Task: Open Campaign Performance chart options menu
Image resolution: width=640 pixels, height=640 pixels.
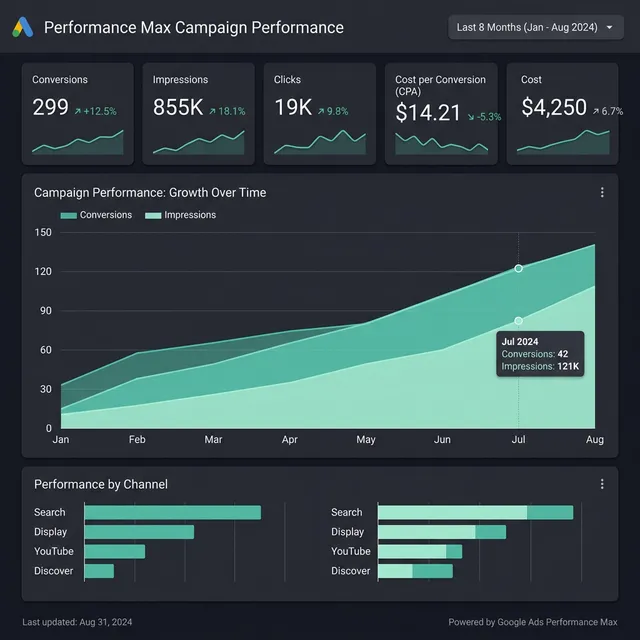Action: point(602,193)
